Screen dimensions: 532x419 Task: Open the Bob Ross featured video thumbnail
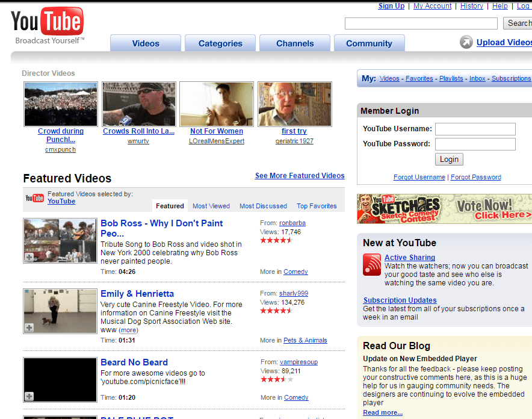point(60,241)
